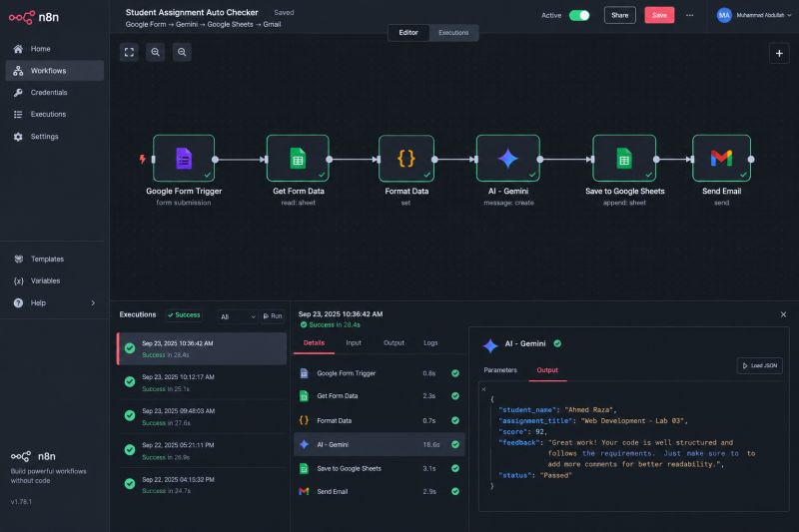Select the Get Form Data node

tap(298, 159)
